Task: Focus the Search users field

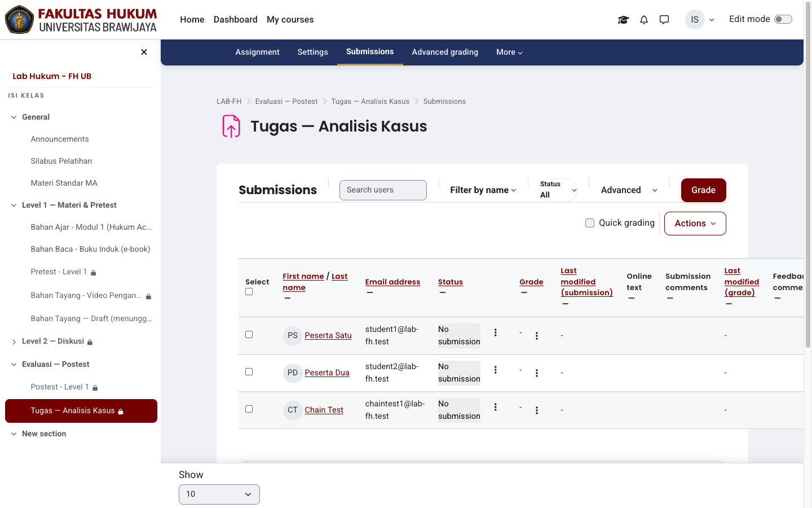Action: click(383, 190)
